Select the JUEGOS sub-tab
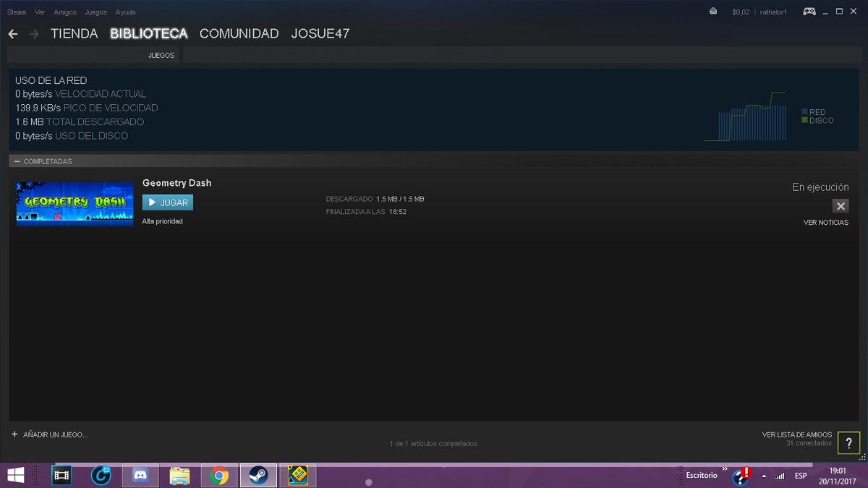The height and width of the screenshot is (488, 868). [x=161, y=55]
